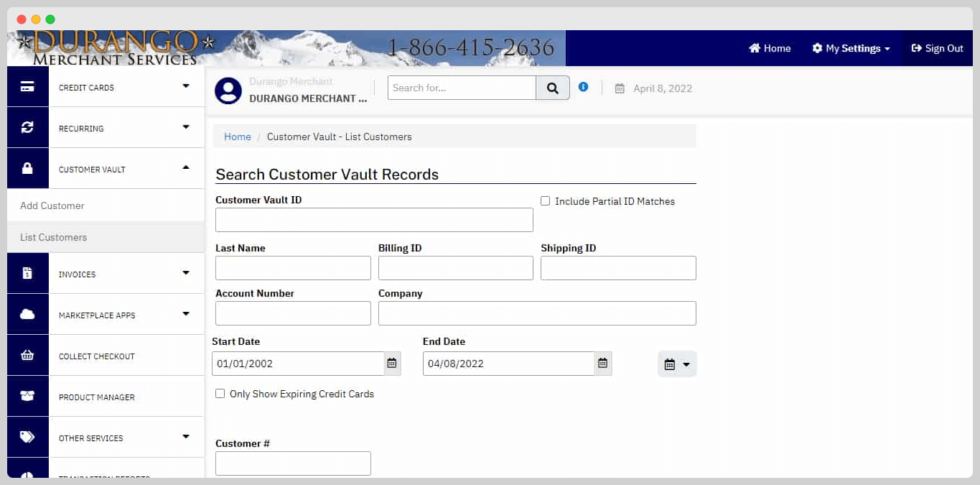Viewport: 980px width, 485px height.
Task: Click the Collect Checkout basket icon
Action: (x=27, y=355)
